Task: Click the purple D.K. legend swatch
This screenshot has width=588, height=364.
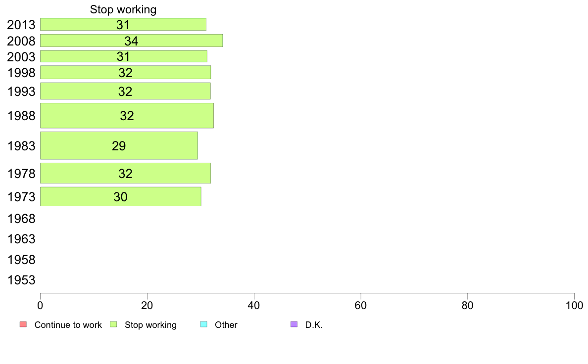Action: 294,324
